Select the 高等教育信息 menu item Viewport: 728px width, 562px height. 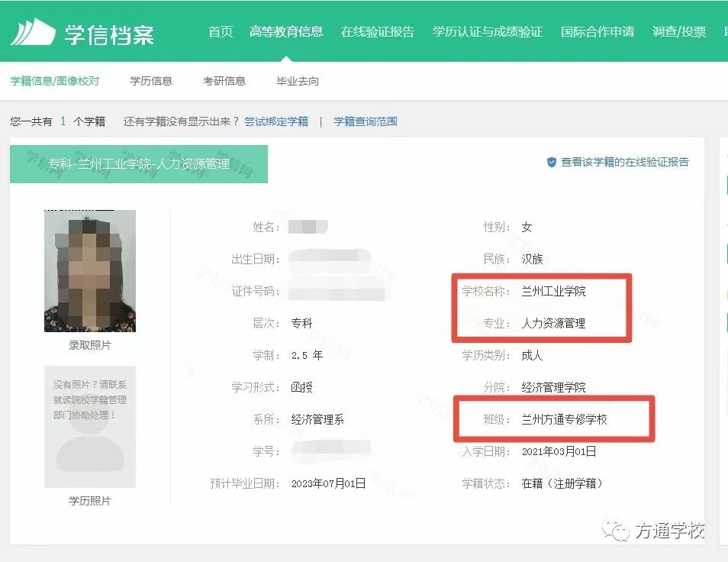[285, 32]
